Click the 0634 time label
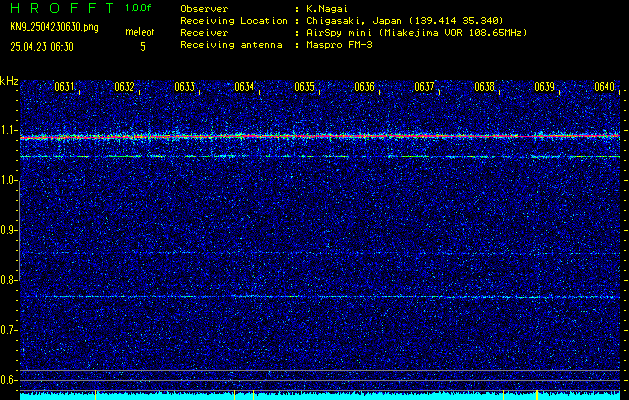Image resolution: width=629 pixels, height=400 pixels. click(244, 87)
